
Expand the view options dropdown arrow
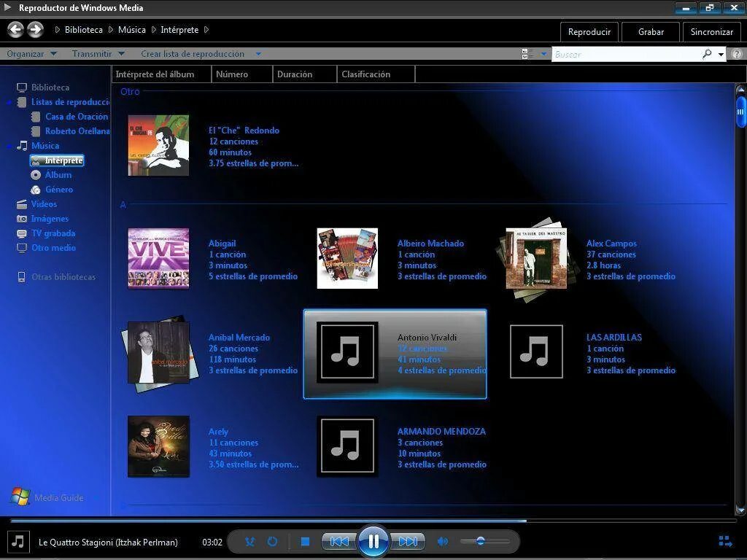(543, 54)
